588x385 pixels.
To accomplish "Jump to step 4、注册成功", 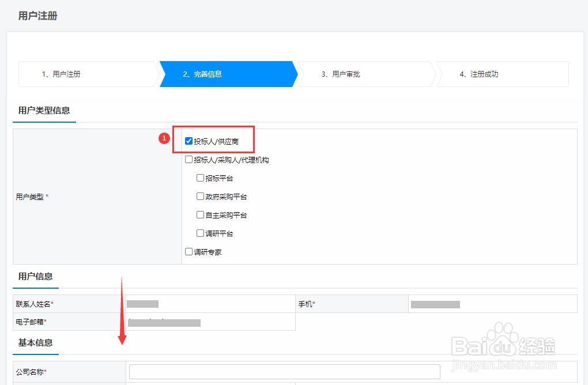I will (x=503, y=74).
